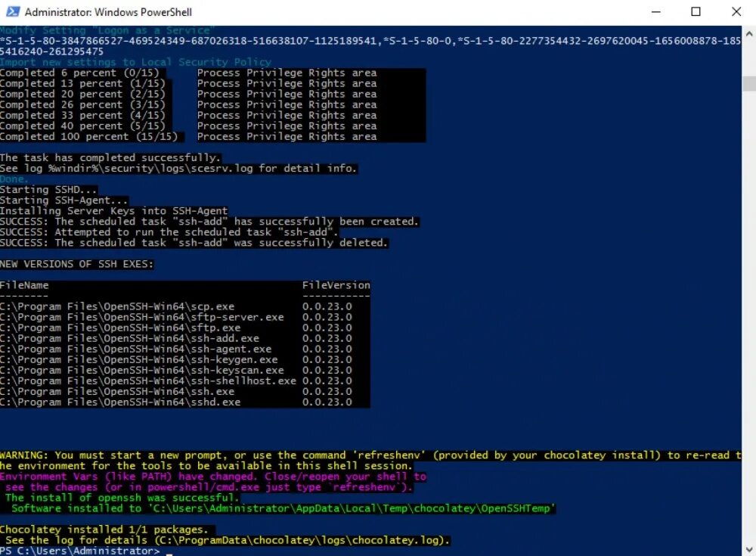Click the 'PS C:\Users\Administrator>' prompt line
The width and height of the screenshot is (756, 556).
point(80,551)
